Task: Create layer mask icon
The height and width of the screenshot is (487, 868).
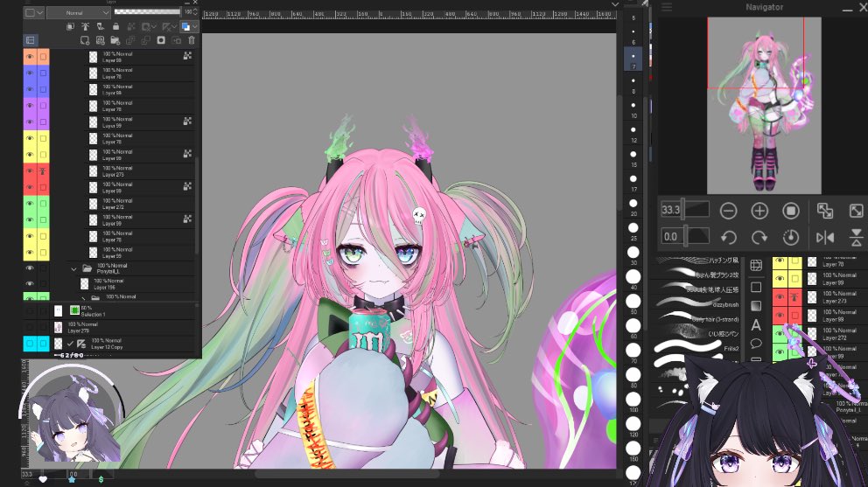Action: point(161,40)
